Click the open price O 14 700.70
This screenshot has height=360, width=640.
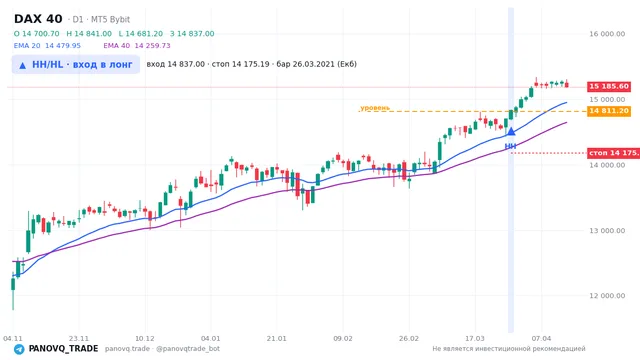click(x=37, y=33)
